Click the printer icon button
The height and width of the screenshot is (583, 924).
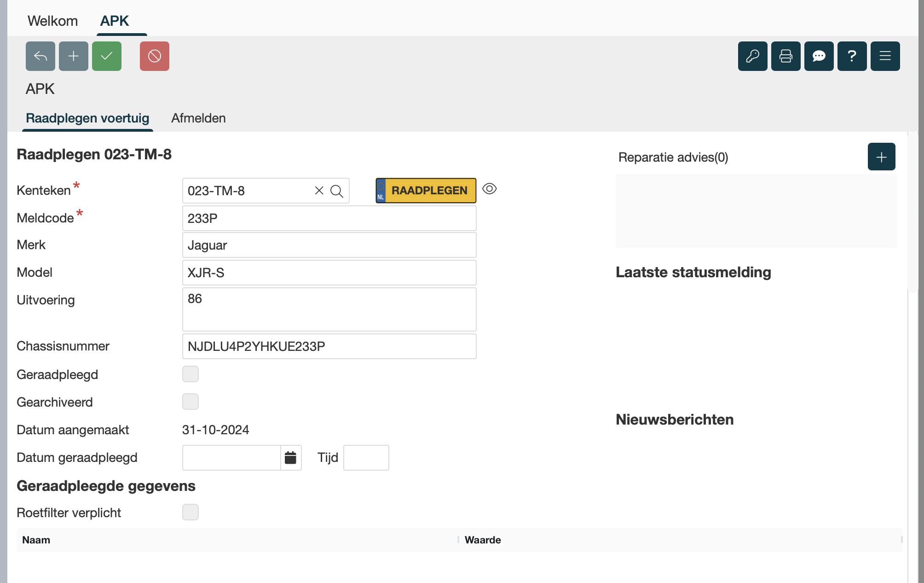coord(786,56)
